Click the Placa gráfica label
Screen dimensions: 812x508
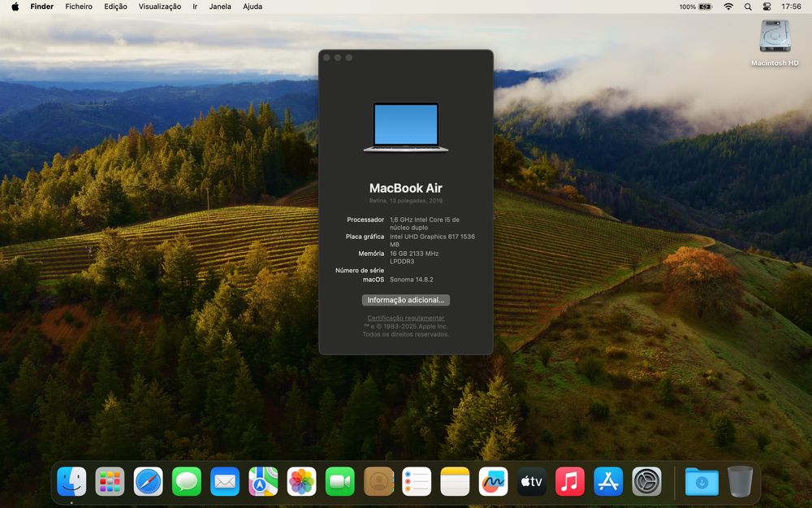coord(365,237)
